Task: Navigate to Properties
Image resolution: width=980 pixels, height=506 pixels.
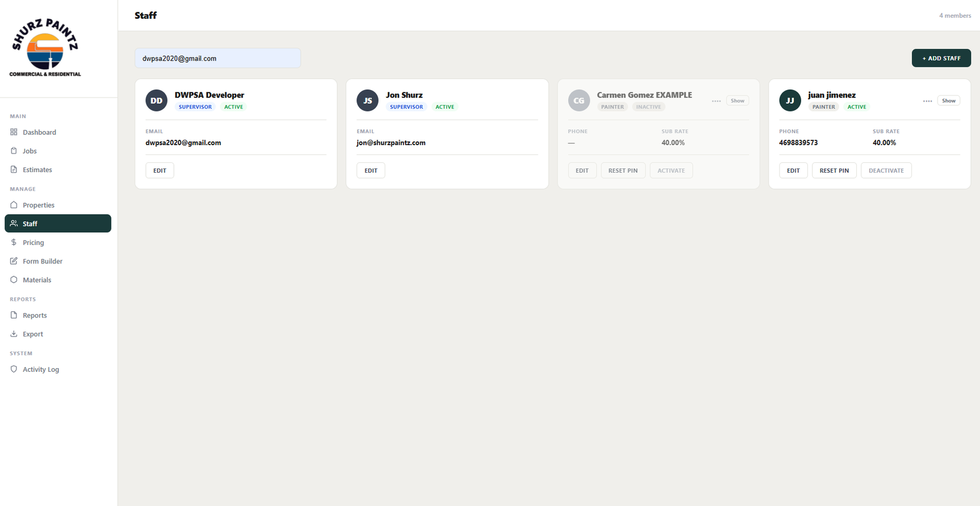Action: coord(58,205)
